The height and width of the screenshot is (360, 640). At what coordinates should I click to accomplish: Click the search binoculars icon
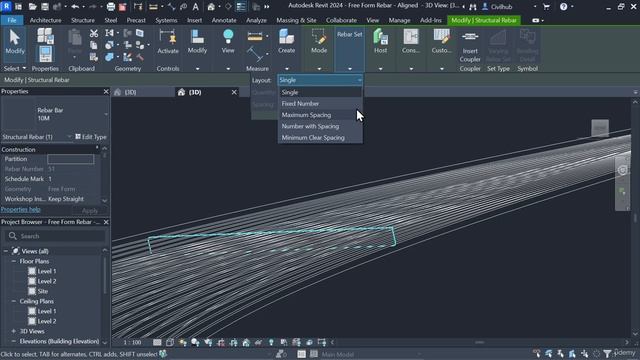pyautogui.click(x=473, y=7)
